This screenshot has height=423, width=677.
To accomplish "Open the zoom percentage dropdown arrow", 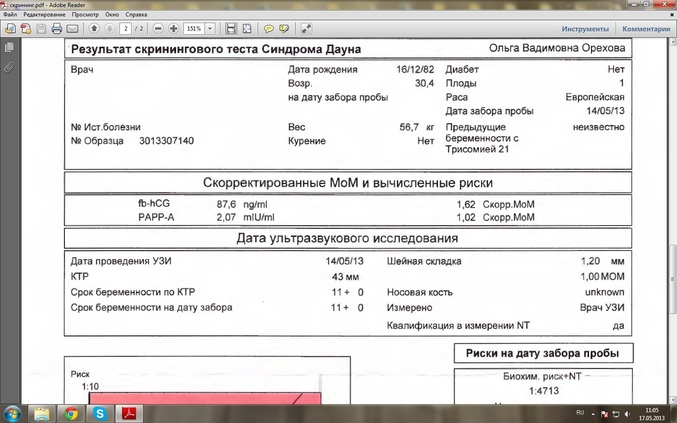I will (x=212, y=29).
